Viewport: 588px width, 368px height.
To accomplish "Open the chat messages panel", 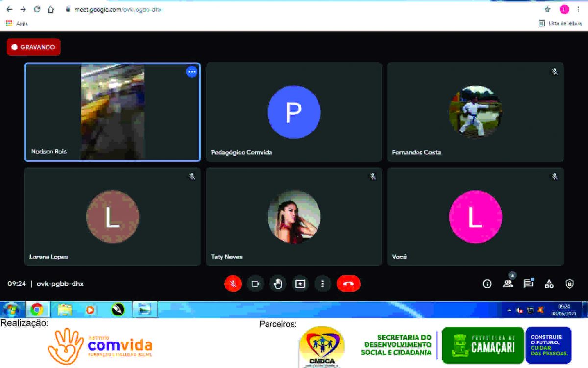I will coord(528,284).
